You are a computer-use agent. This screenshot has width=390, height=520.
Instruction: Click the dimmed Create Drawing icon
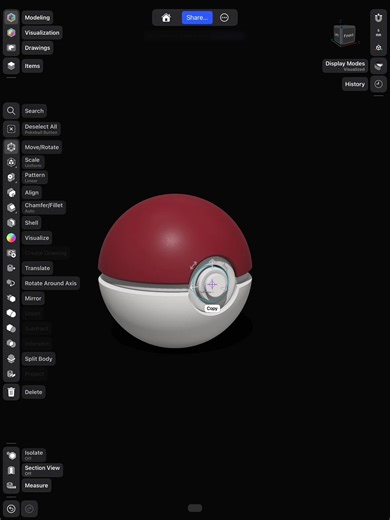[x=11, y=253]
